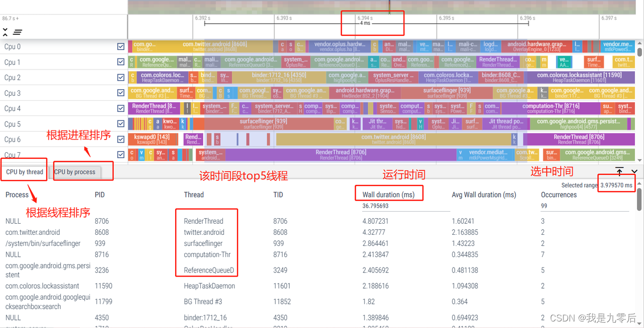The height and width of the screenshot is (328, 644).
Task: Sort by Avg Wall duration (ms) header
Action: tap(484, 194)
